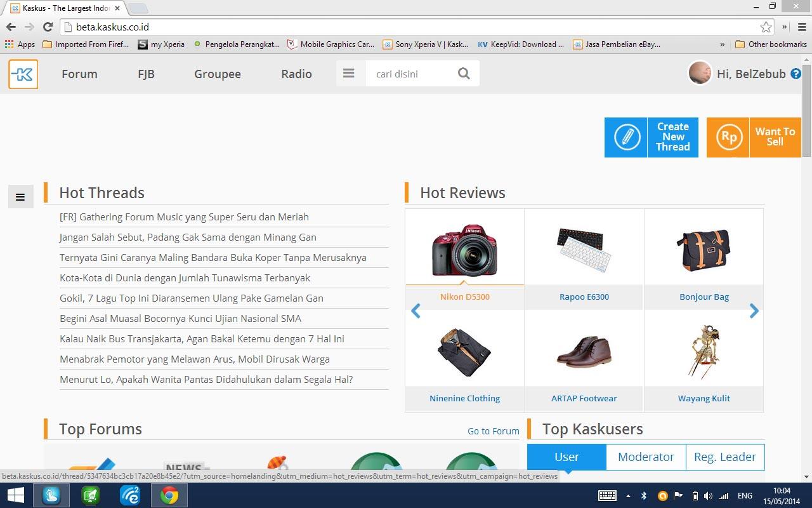The height and width of the screenshot is (508, 812).
Task: Reload the page with refresh icon
Action: pos(48,27)
